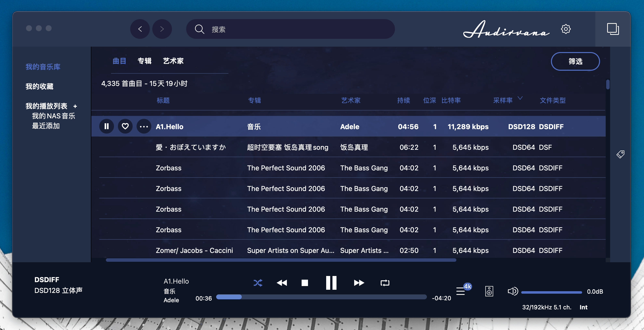Click the horizontal scrollbar of track list

pos(281,260)
